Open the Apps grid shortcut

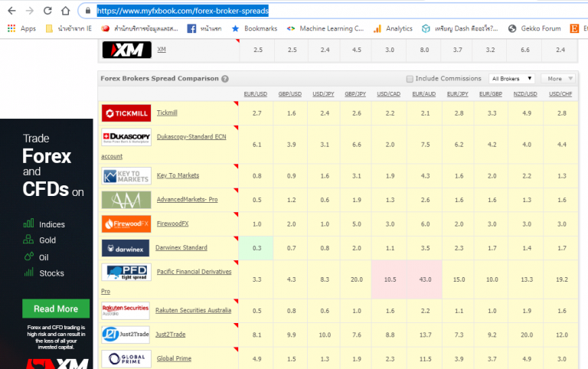pyautogui.click(x=21, y=28)
